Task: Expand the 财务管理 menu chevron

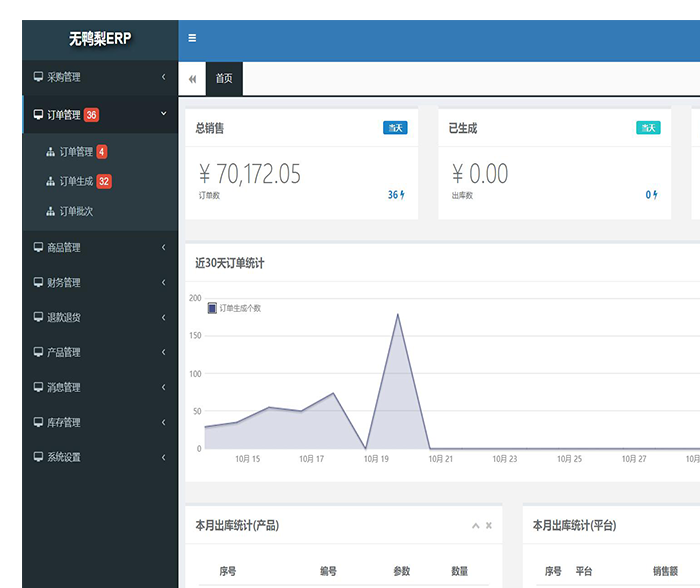Action: coord(163,283)
